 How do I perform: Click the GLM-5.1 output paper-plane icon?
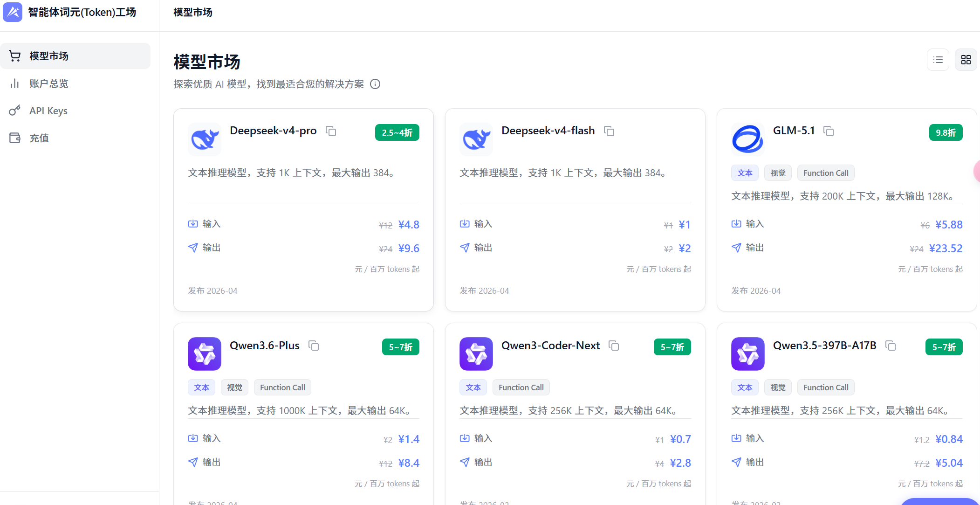click(x=736, y=248)
